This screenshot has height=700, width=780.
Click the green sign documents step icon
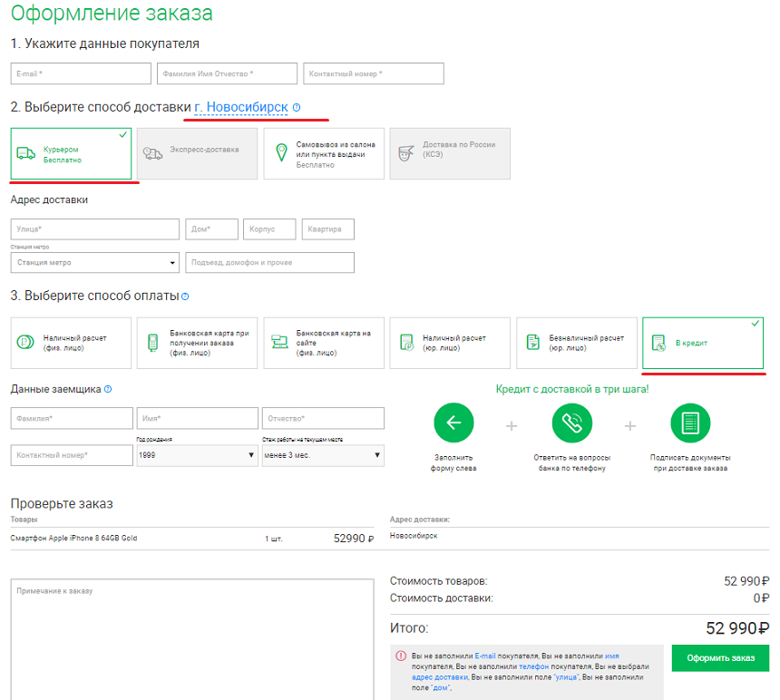(689, 423)
